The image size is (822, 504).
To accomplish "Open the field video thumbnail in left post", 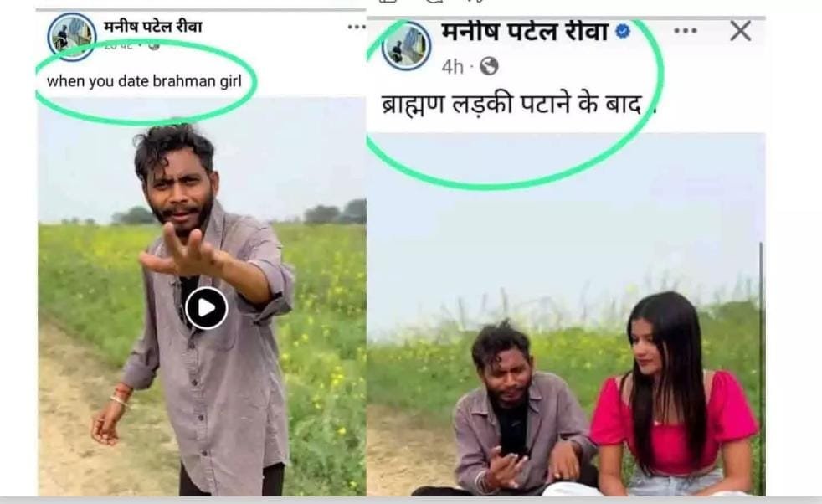I will (202, 296).
